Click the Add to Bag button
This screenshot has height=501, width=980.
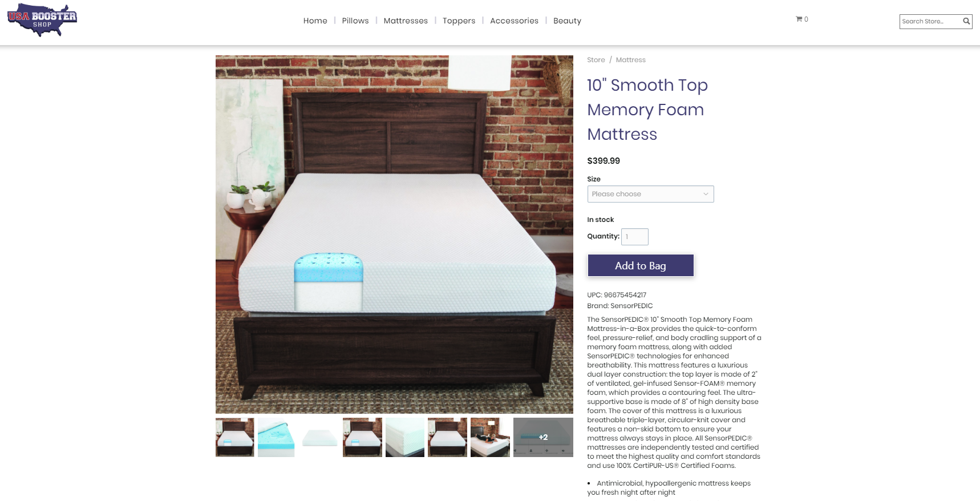(x=641, y=265)
